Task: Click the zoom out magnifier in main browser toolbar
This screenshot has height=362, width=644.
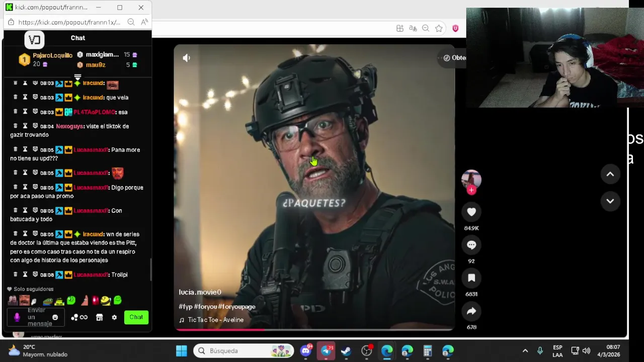Action: coord(426,29)
